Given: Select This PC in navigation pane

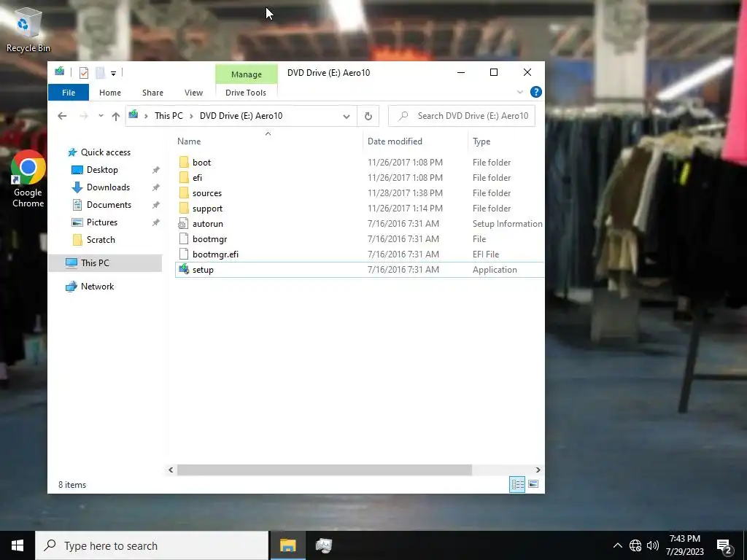Looking at the screenshot, I should pyautogui.click(x=105, y=262).
